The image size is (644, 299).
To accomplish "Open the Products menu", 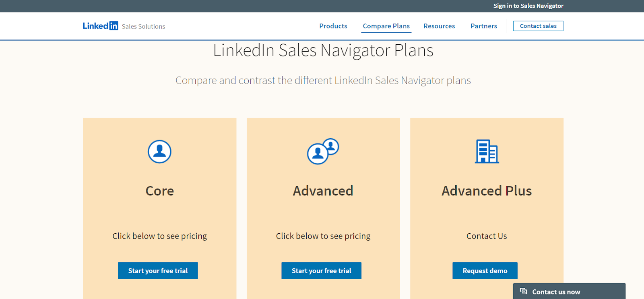I will pos(333,26).
